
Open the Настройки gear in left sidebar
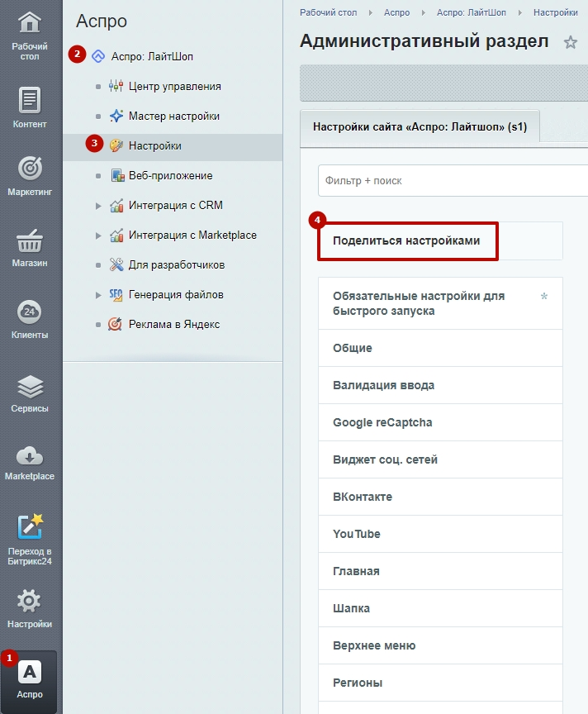pos(30,609)
